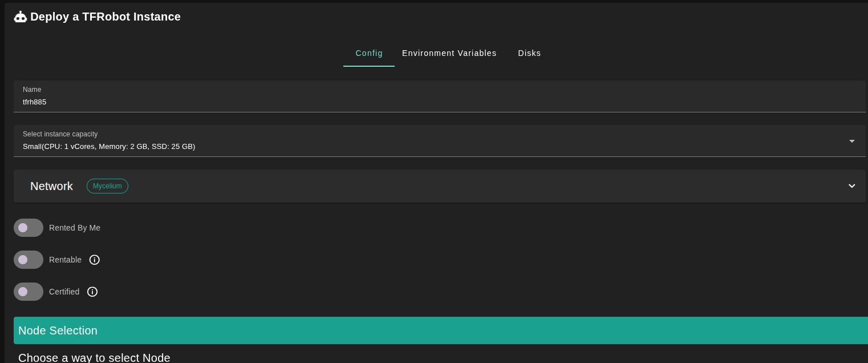Click the instance capacity dropdown arrow

(851, 141)
